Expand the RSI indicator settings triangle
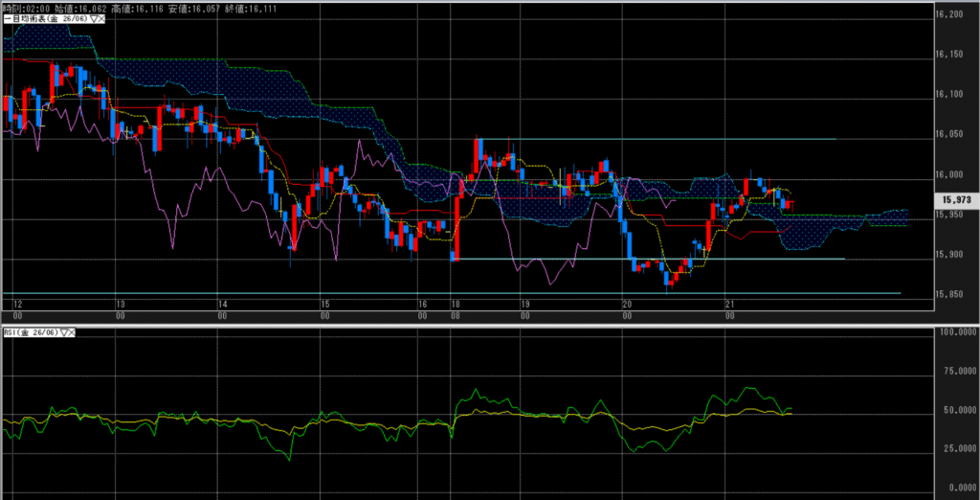 (x=65, y=331)
